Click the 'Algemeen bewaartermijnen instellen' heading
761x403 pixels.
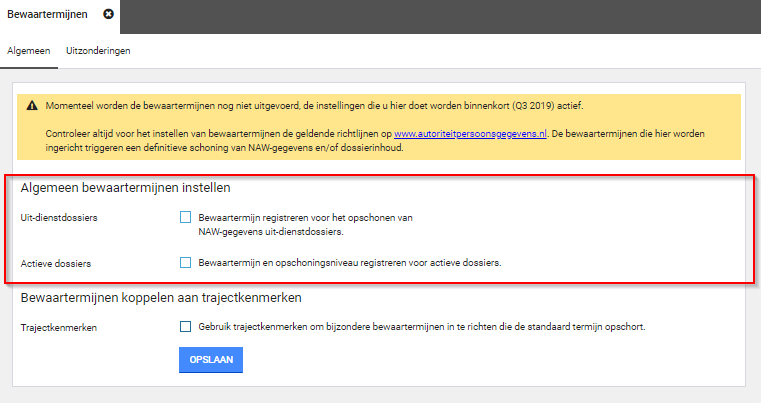point(126,188)
